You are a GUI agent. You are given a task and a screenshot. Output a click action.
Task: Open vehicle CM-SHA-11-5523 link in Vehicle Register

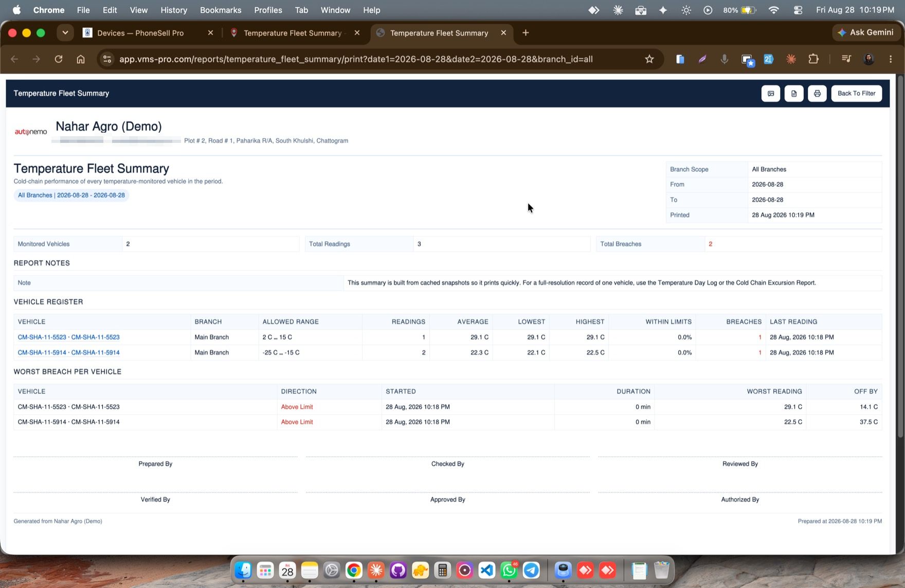coord(68,337)
